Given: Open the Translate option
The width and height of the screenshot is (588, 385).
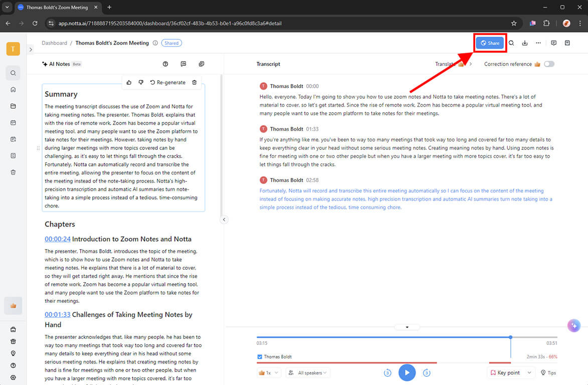Looking at the screenshot, I should coord(453,64).
